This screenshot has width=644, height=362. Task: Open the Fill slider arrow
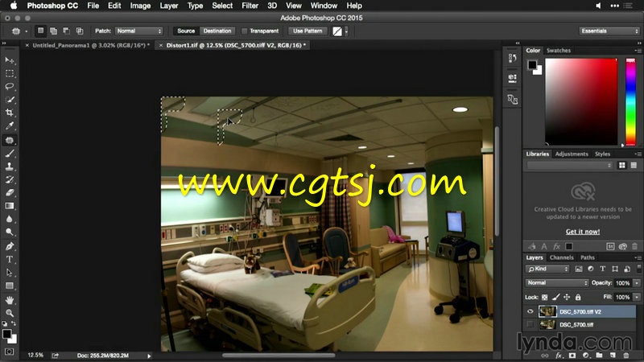coord(637,297)
